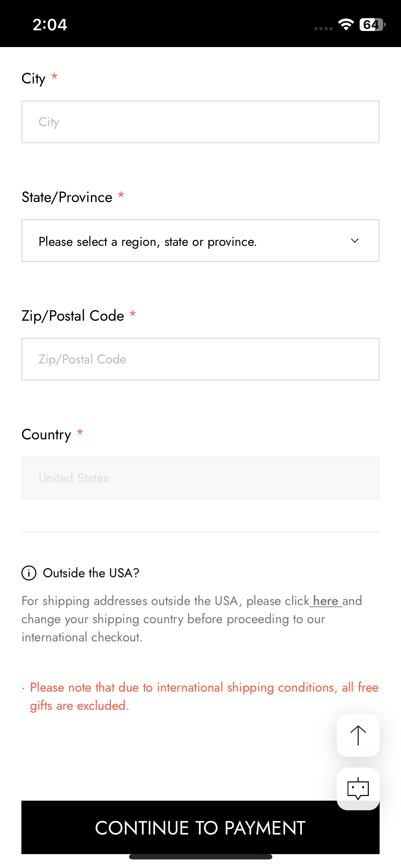Screen dimensions: 401x868
Task: Tap the State/Province field label
Action: pos(67,197)
